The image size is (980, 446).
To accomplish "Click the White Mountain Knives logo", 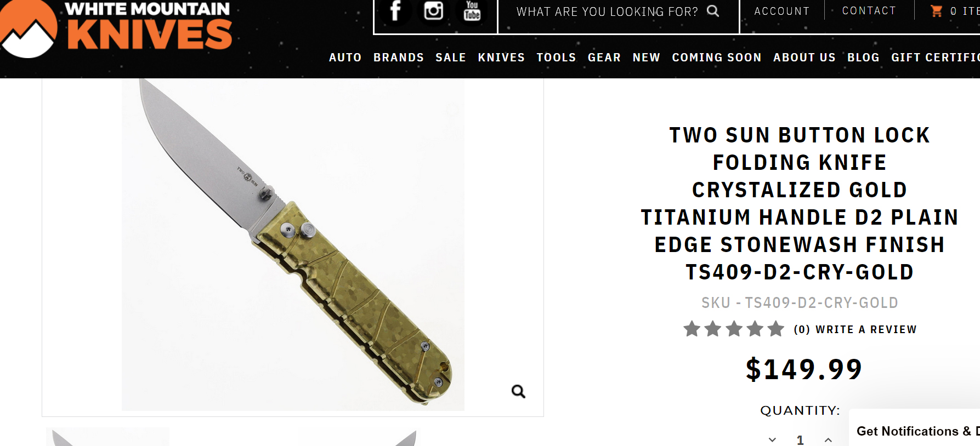I will 116,28.
